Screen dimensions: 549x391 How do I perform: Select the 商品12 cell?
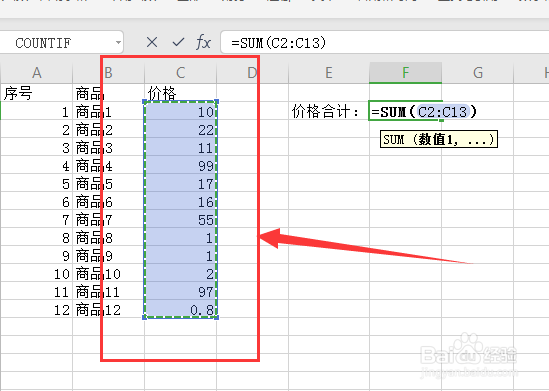109,310
